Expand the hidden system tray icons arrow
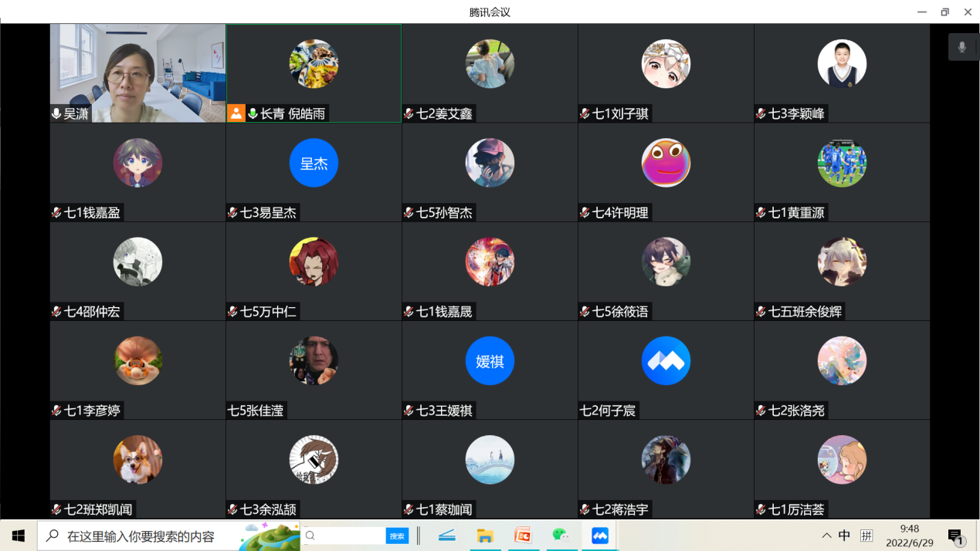This screenshot has height=551, width=980. [826, 536]
